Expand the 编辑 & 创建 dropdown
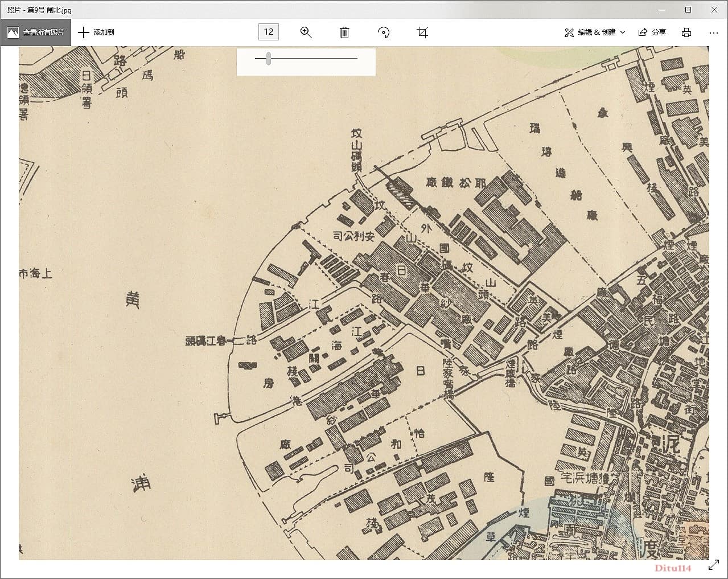 pos(595,32)
